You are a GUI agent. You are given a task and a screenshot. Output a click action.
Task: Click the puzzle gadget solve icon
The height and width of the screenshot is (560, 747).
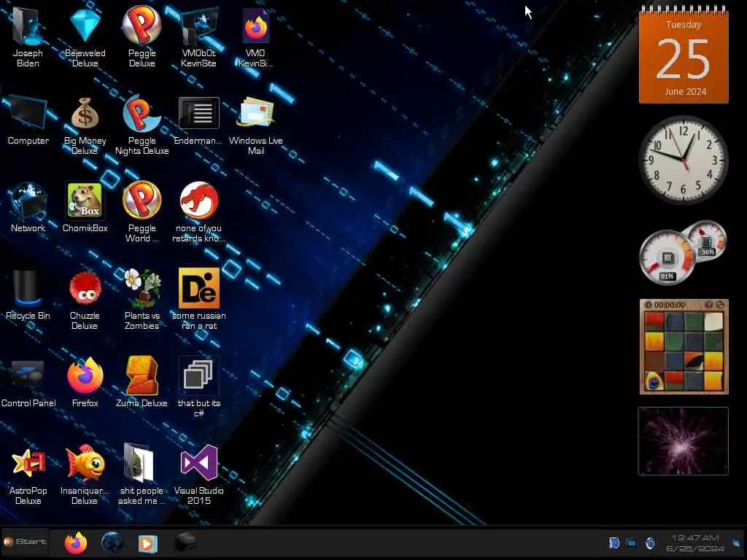(720, 305)
